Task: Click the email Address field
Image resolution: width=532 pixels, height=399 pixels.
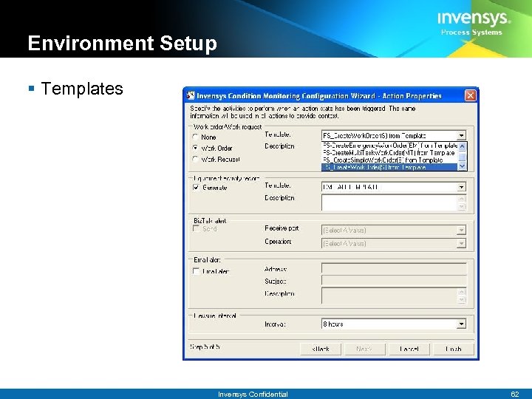Action: [x=394, y=269]
